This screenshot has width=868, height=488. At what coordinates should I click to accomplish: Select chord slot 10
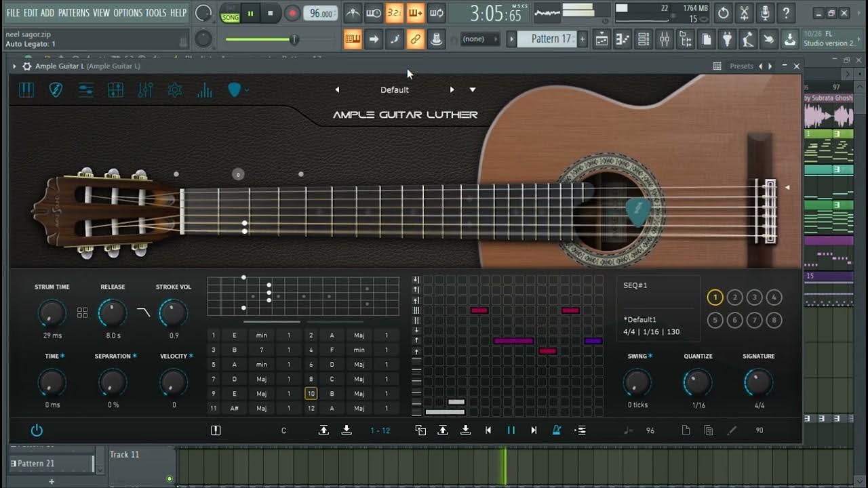311,393
